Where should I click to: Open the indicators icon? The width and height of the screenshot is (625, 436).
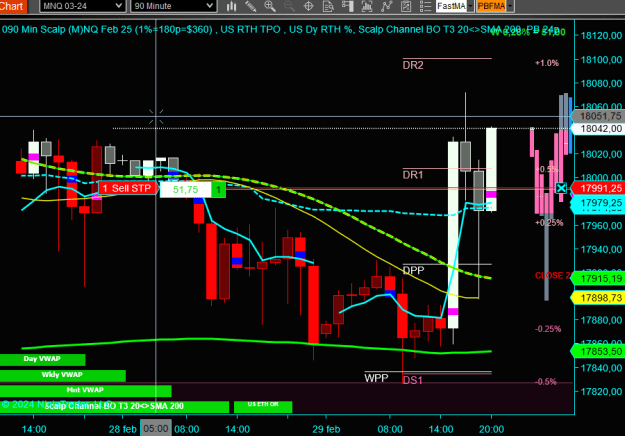386,6
